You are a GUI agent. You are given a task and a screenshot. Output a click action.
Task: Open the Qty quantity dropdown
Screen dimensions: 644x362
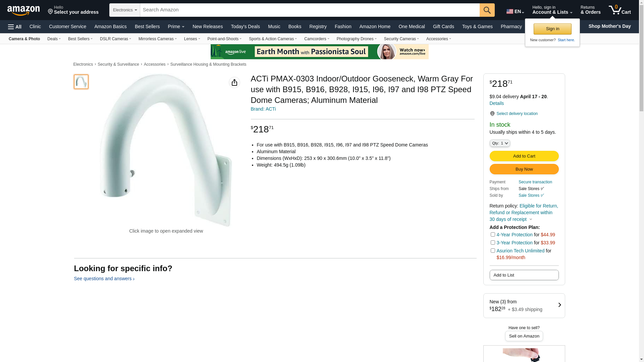click(500, 143)
